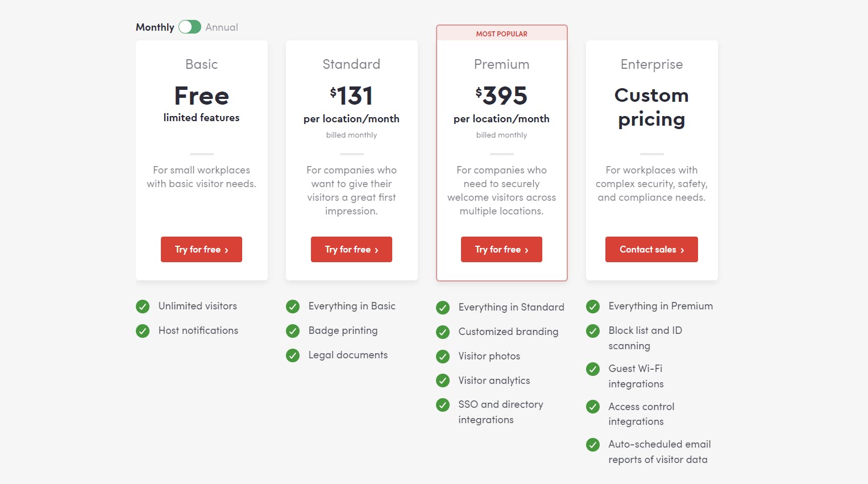The height and width of the screenshot is (484, 868).
Task: Select the Annual billing label
Action: tap(222, 27)
